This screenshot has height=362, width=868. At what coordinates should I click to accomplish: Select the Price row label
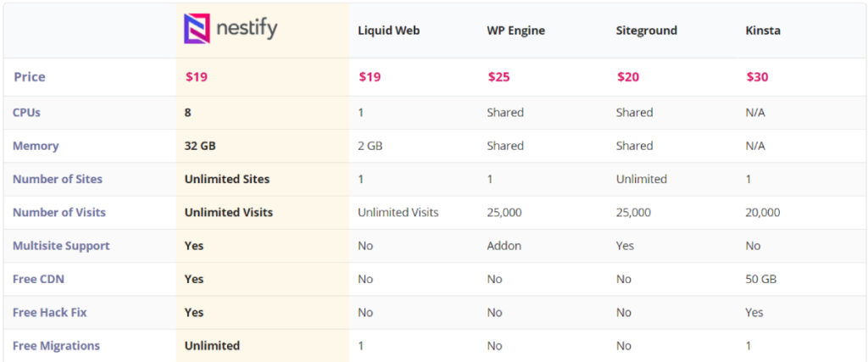[x=30, y=77]
